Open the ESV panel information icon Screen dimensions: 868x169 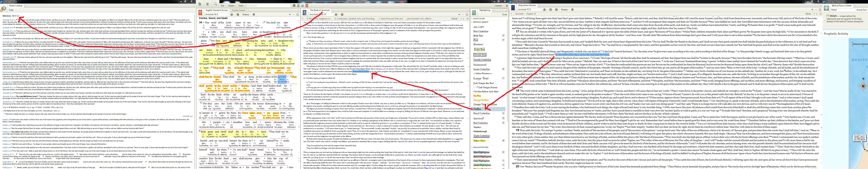point(298,15)
